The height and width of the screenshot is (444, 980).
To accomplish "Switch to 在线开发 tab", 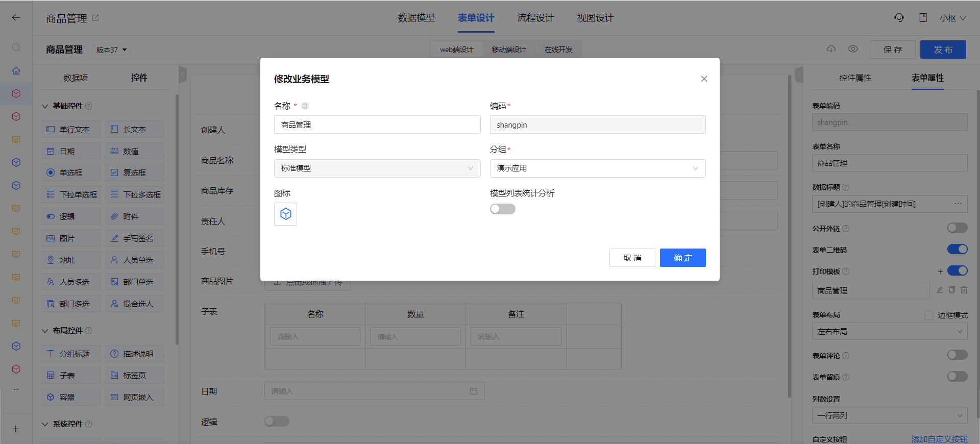I will 558,50.
